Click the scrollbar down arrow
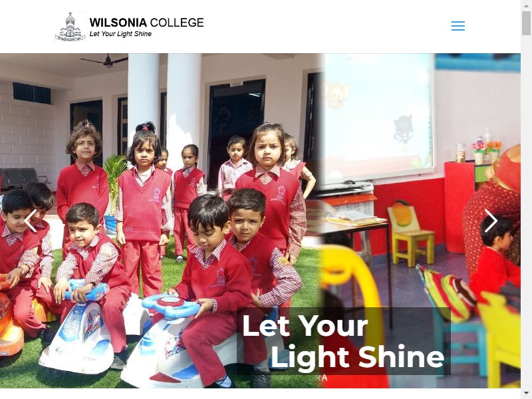The width and height of the screenshot is (532, 399). (526, 394)
